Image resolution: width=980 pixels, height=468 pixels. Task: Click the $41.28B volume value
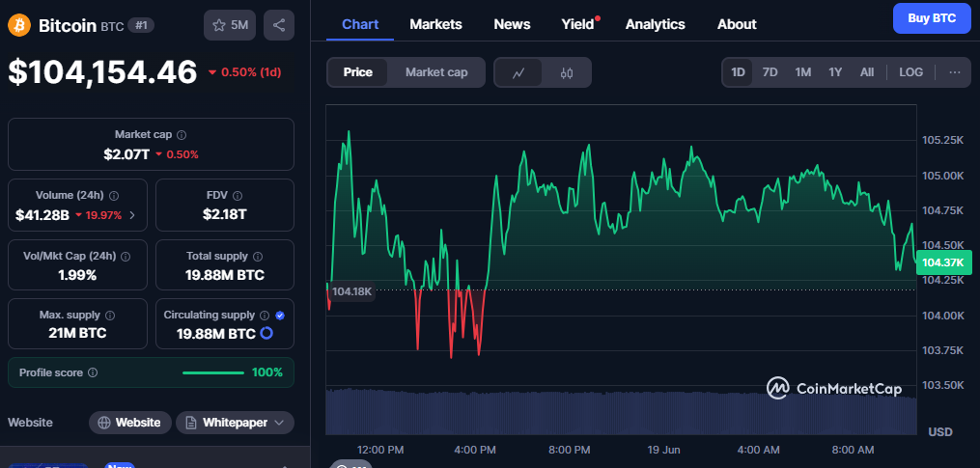[x=42, y=215]
